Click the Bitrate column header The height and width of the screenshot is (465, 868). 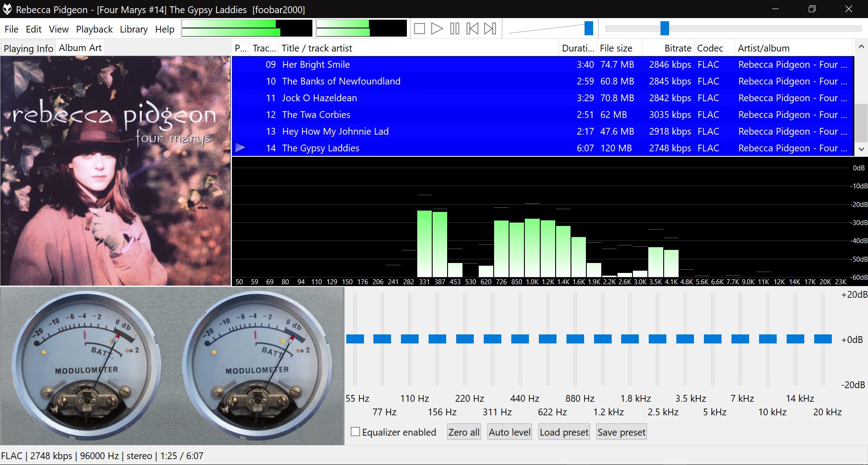(668, 48)
